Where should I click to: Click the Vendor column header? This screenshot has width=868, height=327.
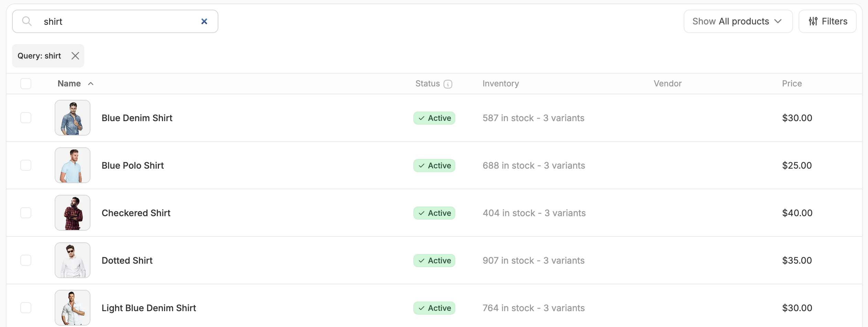tap(668, 84)
